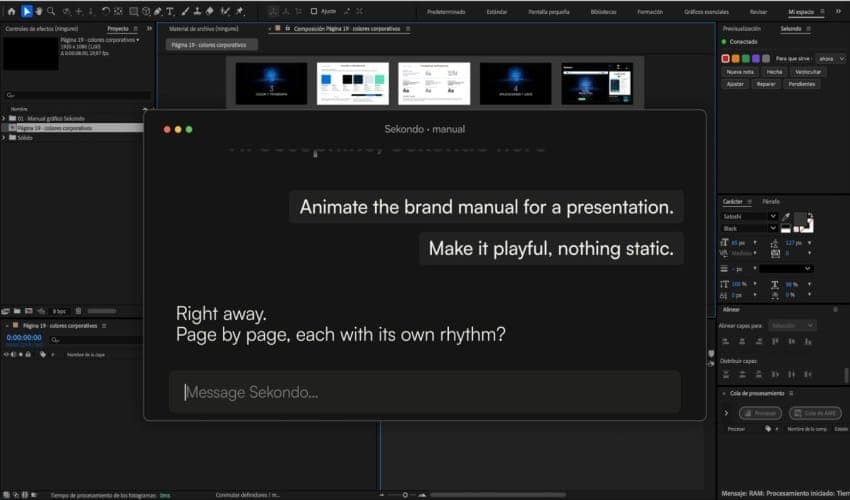Select the Hand tool

pyautogui.click(x=38, y=11)
